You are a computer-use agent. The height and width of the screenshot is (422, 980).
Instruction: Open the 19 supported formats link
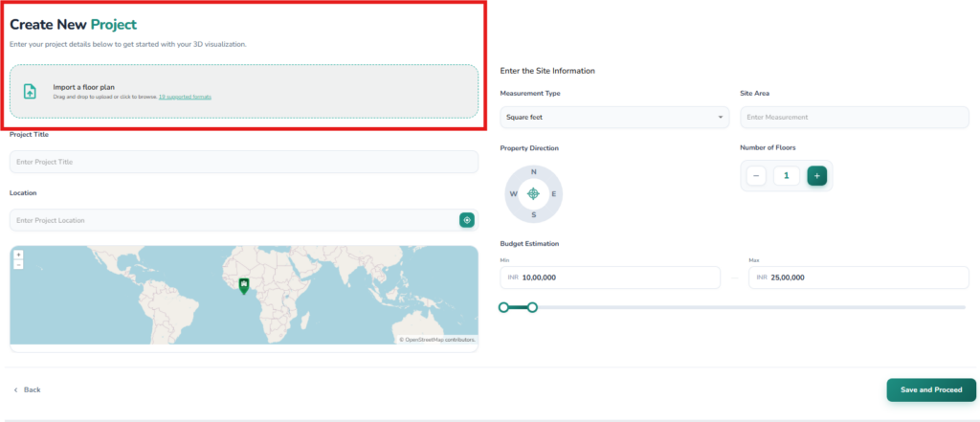[x=185, y=98]
